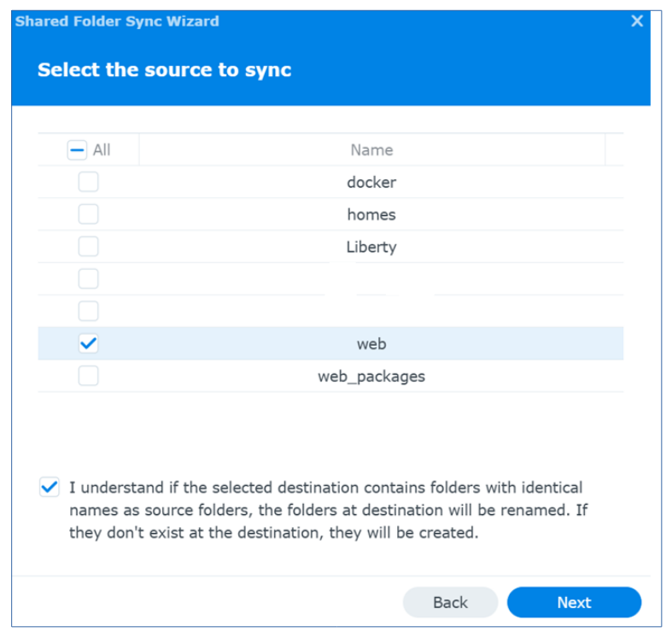Click the Shared Folder Sync Wizard title

[117, 21]
